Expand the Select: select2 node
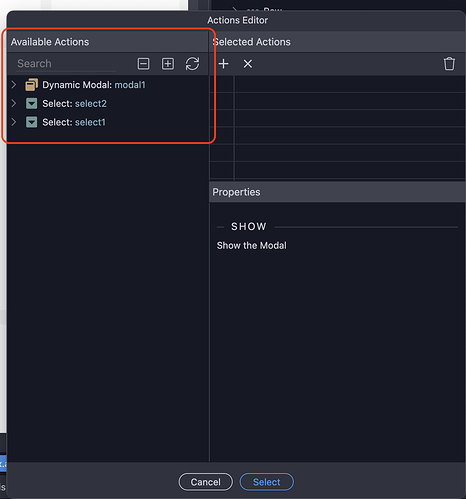Image resolution: width=466 pixels, height=499 pixels. 14,103
